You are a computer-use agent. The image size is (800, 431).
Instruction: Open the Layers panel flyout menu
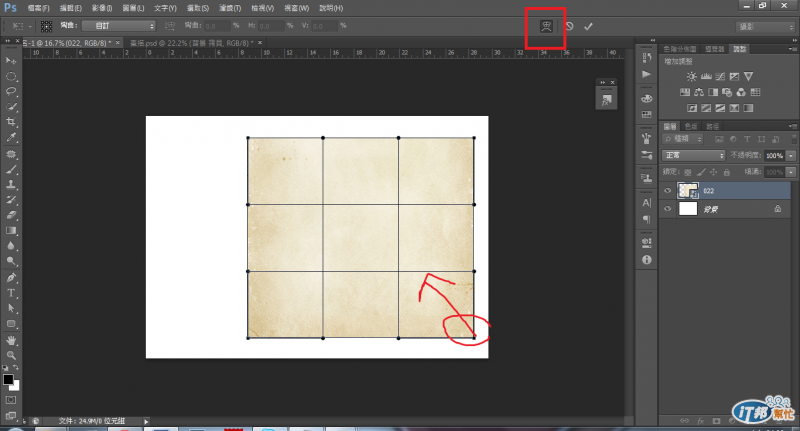[792, 126]
